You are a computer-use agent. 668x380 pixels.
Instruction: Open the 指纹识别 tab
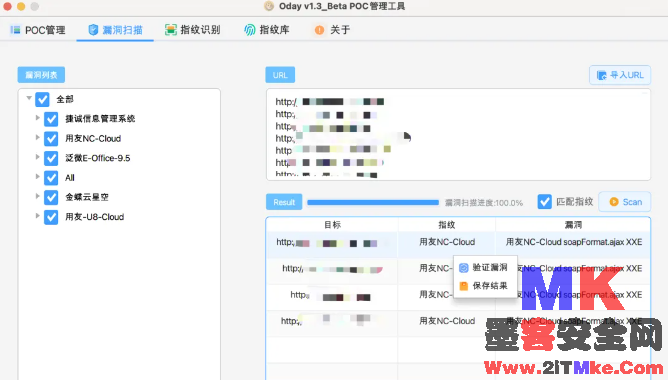pyautogui.click(x=193, y=30)
